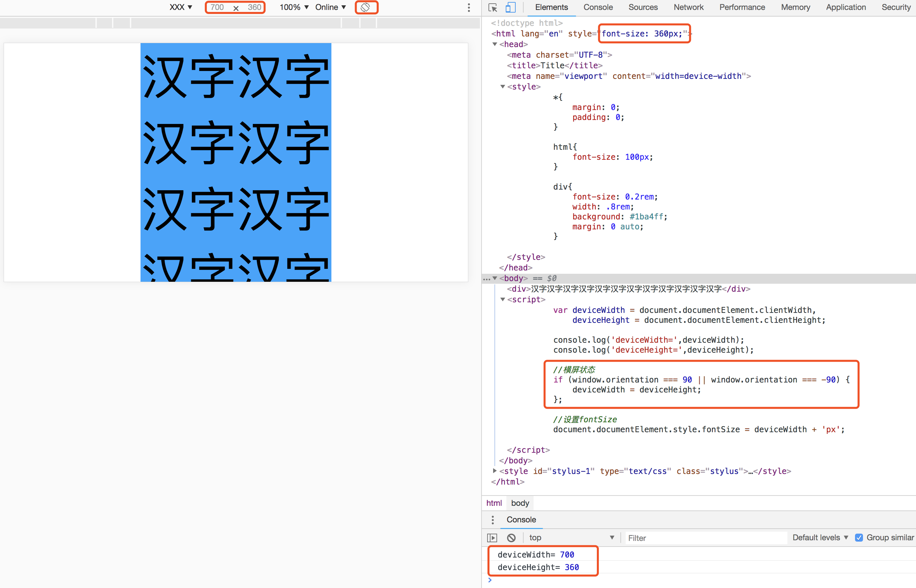The height and width of the screenshot is (588, 916).
Task: Select html in the breadcrumb bar
Action: (x=494, y=503)
